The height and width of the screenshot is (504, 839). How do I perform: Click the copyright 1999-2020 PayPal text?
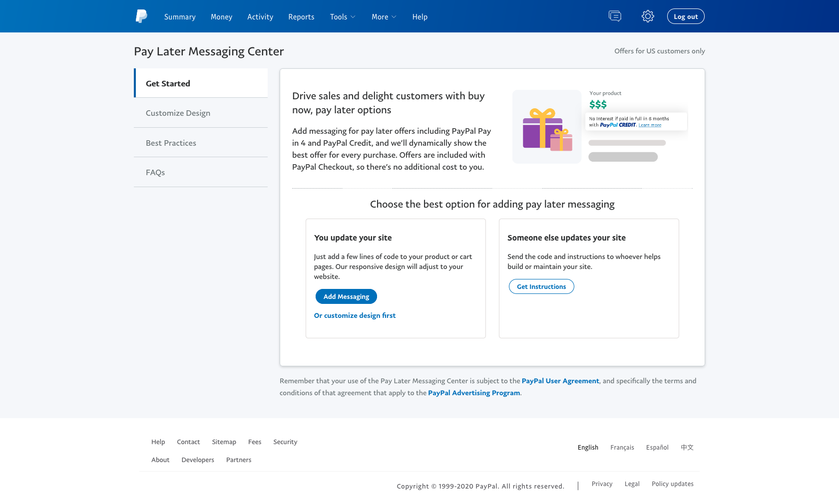pyautogui.click(x=480, y=487)
